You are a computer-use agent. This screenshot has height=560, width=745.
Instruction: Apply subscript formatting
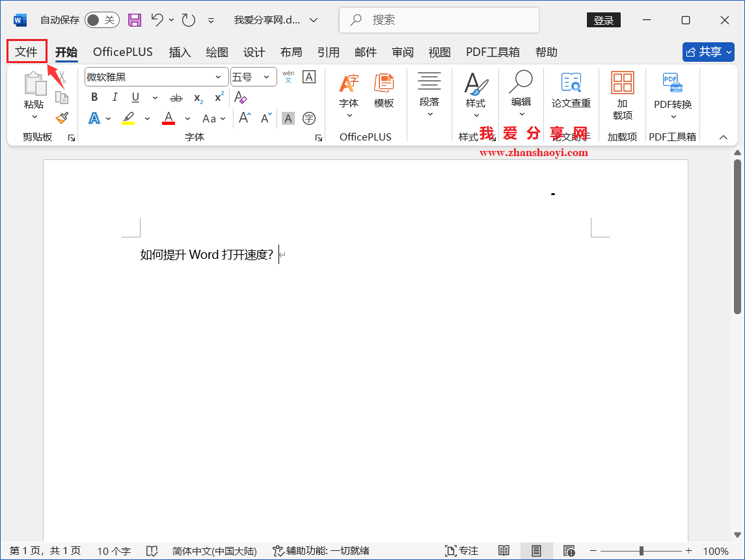(198, 98)
